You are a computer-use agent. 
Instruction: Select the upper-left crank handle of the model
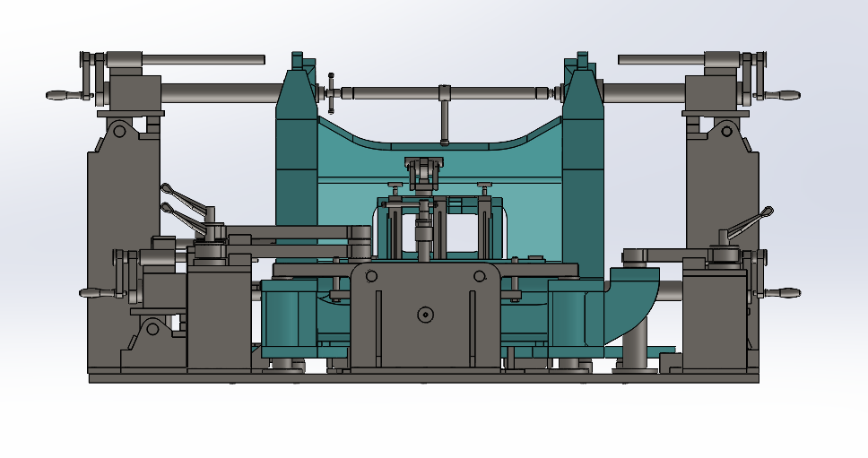tap(65, 96)
